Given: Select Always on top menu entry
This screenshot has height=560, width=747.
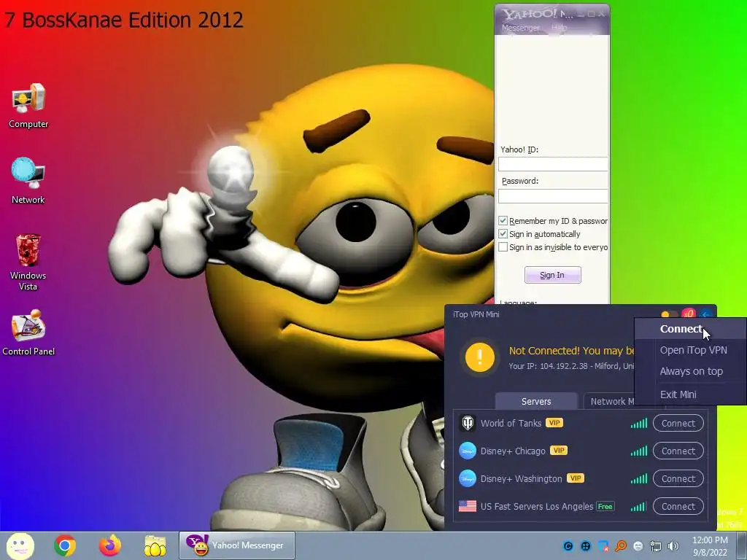Looking at the screenshot, I should (x=691, y=371).
